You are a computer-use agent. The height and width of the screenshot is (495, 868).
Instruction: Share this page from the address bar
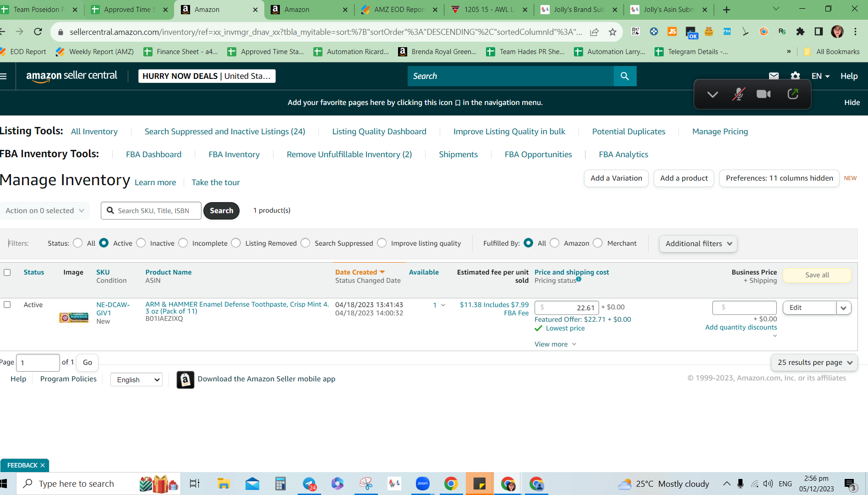[x=594, y=32]
